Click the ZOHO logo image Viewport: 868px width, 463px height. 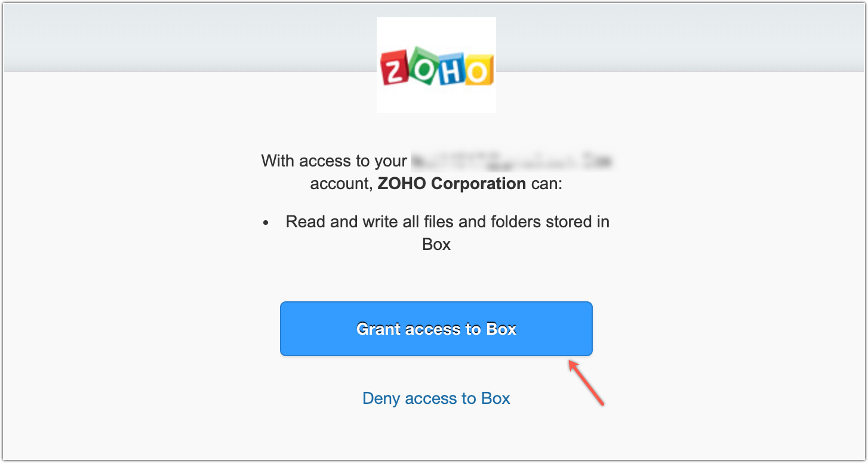(436, 64)
